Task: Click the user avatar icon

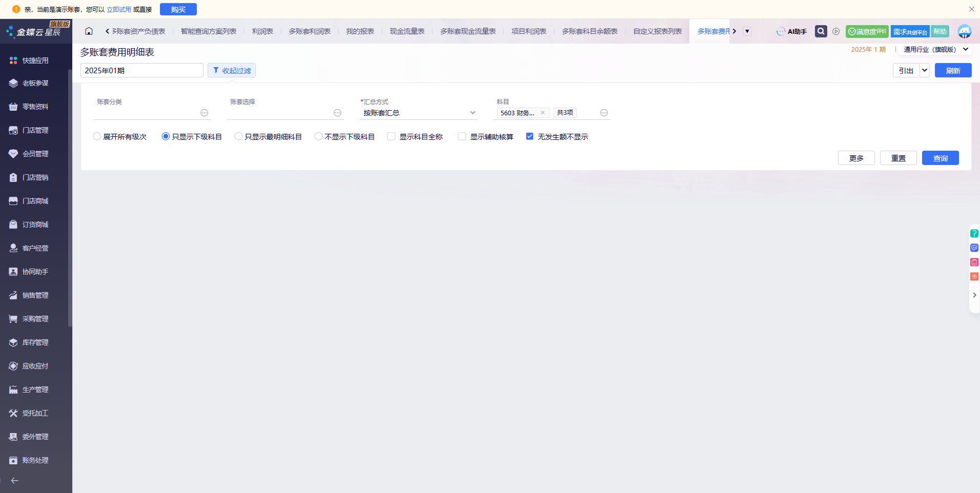Action: click(964, 31)
